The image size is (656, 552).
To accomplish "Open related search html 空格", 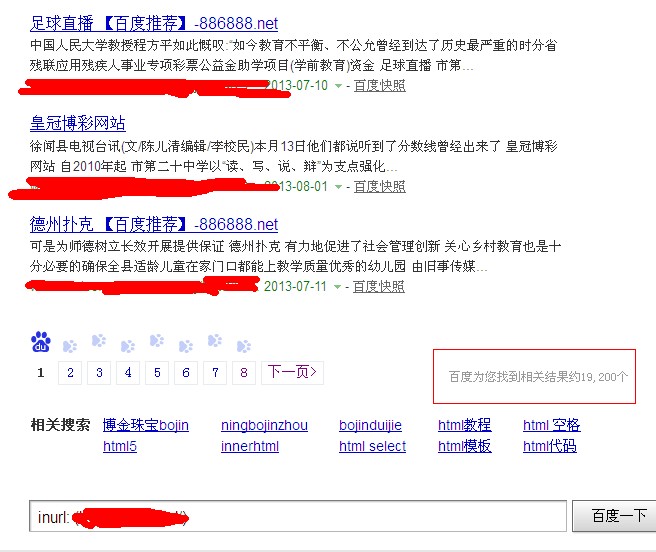I will [x=551, y=425].
